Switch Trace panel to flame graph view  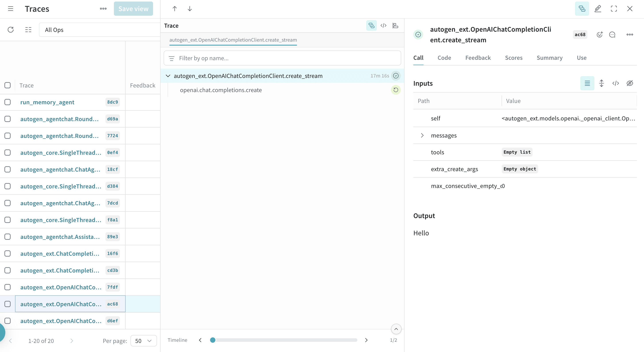[x=395, y=25]
